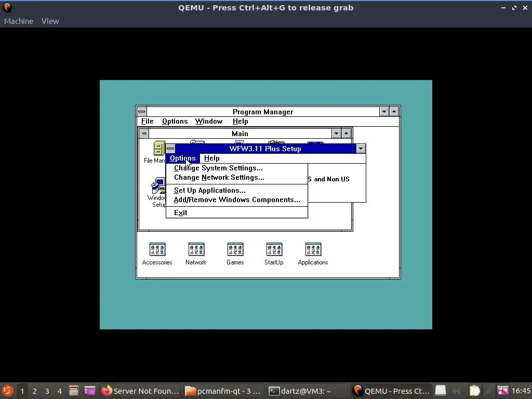Screen dimensions: 532x399
Task: Open Program Manager Options menu
Action: click(x=175, y=122)
